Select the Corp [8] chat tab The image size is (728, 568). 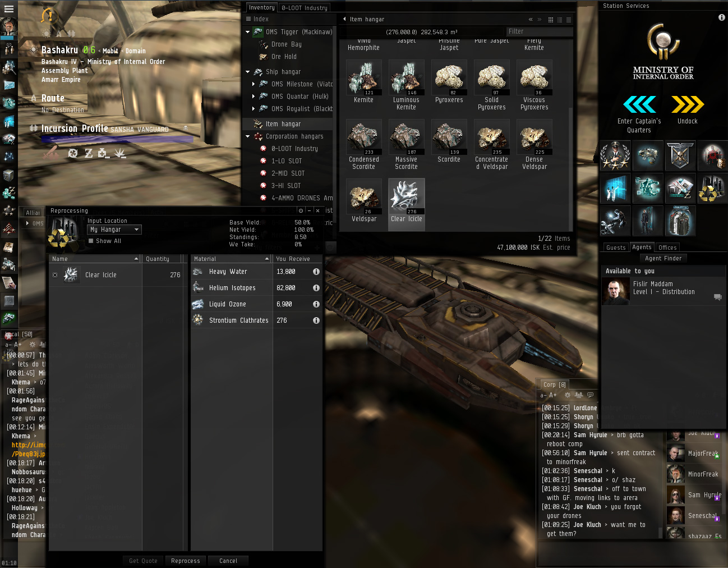coord(555,384)
